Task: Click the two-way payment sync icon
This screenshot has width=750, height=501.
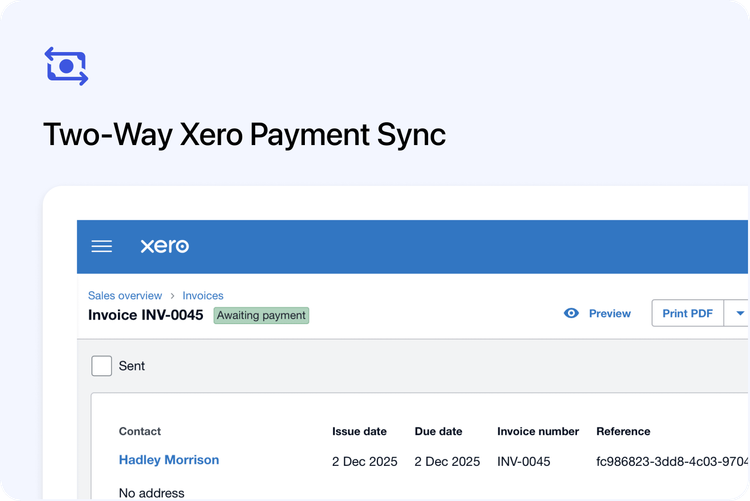Action: (x=66, y=66)
